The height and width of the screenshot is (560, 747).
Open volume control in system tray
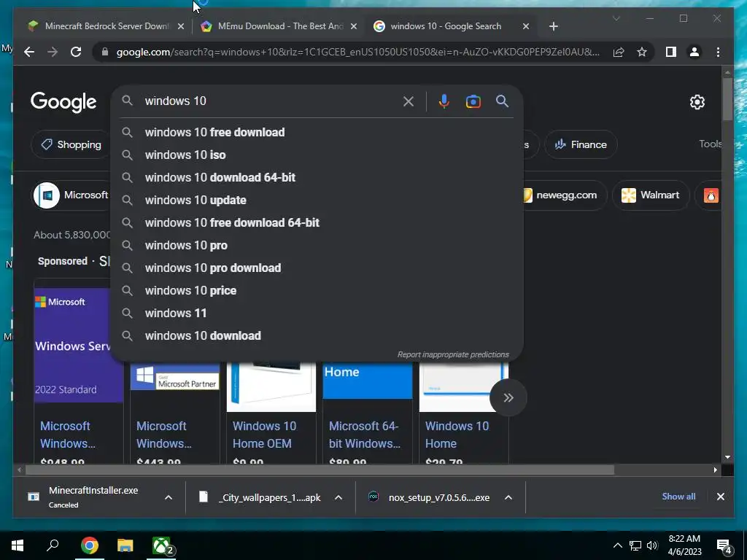(652, 545)
